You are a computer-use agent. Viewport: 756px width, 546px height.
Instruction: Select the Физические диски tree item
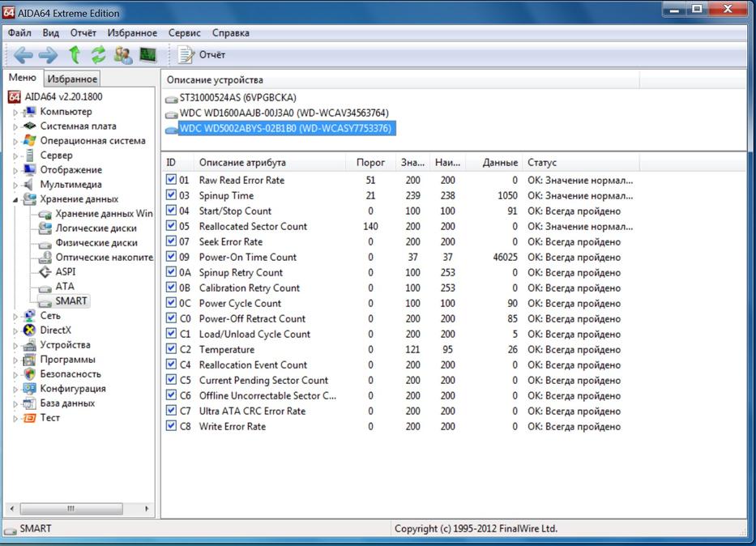tap(96, 243)
